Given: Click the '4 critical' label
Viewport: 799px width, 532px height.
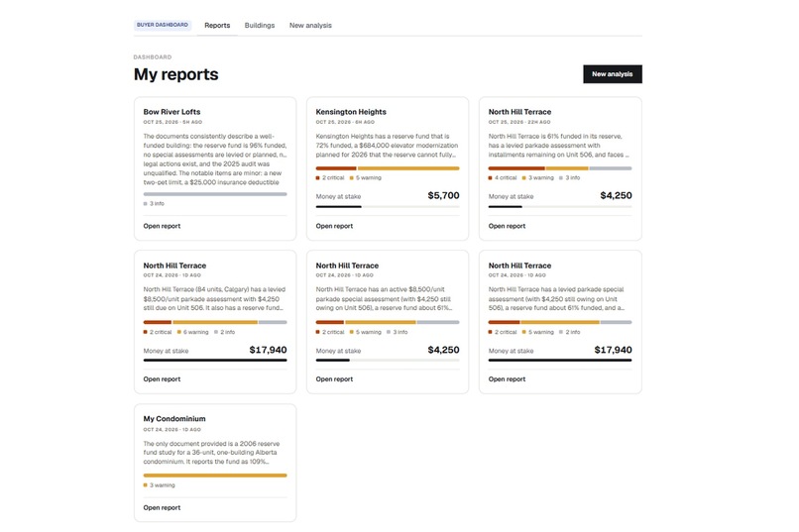Looking at the screenshot, I should click(x=503, y=178).
